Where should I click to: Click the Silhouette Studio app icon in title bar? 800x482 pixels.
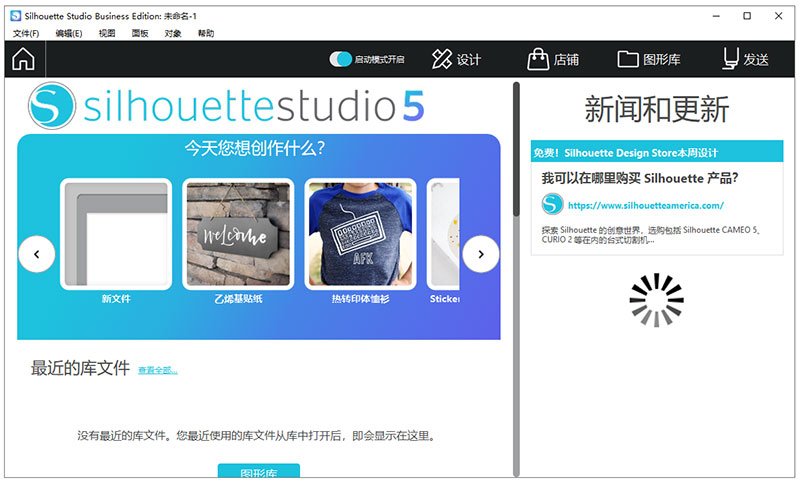point(16,16)
